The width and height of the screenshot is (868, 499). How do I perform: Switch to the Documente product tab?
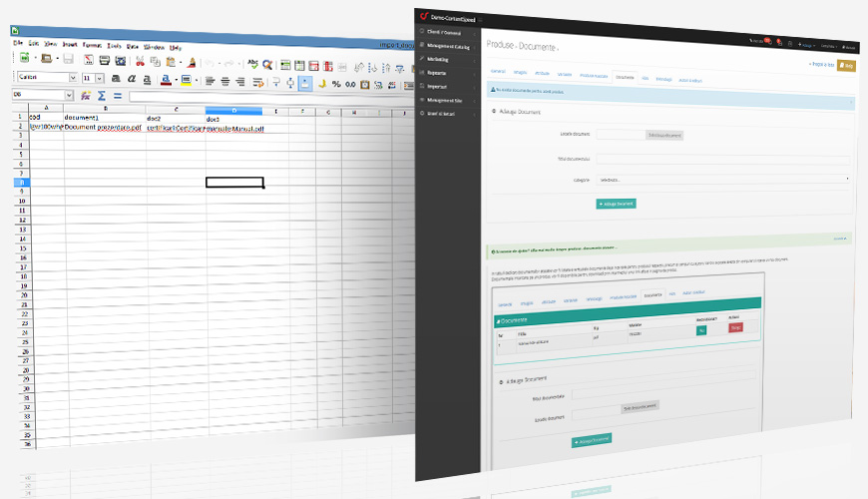click(625, 77)
